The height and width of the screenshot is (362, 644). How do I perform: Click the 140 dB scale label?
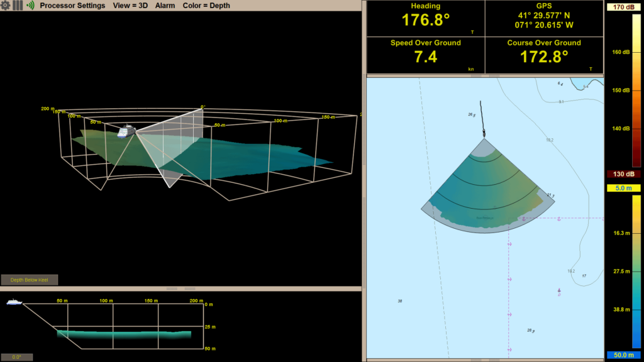[x=621, y=128]
